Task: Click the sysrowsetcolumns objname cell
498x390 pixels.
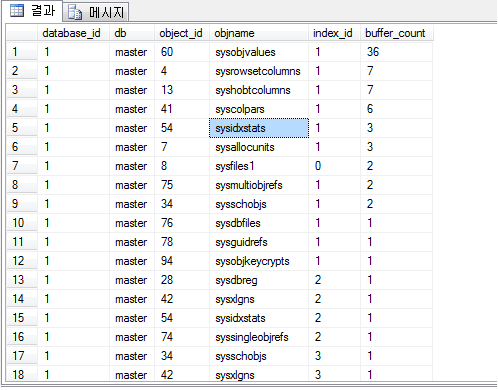Action: (259, 71)
